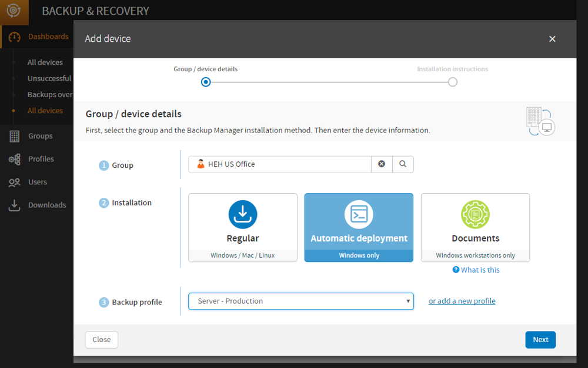This screenshot has height=368, width=588.
Task: Click the Documents gear icon
Action: pyautogui.click(x=475, y=214)
